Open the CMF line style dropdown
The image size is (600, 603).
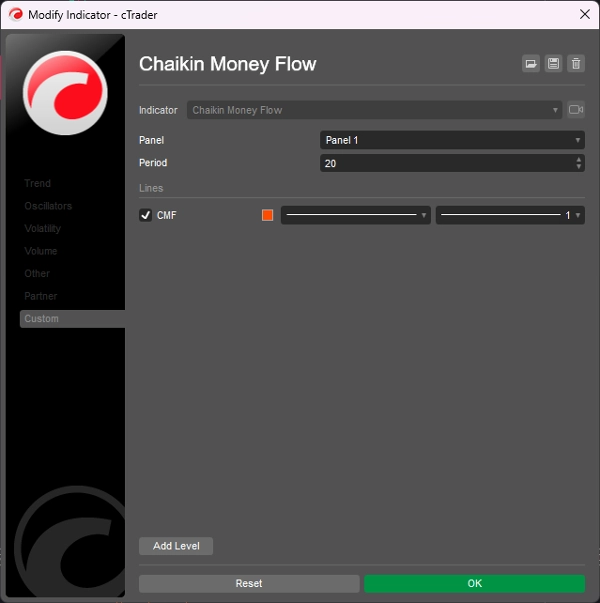pos(356,215)
